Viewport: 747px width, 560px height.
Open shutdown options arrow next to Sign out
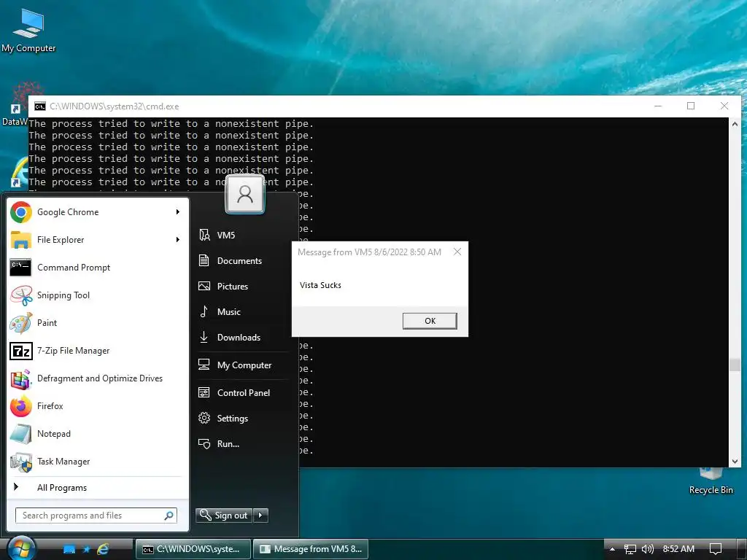point(260,516)
